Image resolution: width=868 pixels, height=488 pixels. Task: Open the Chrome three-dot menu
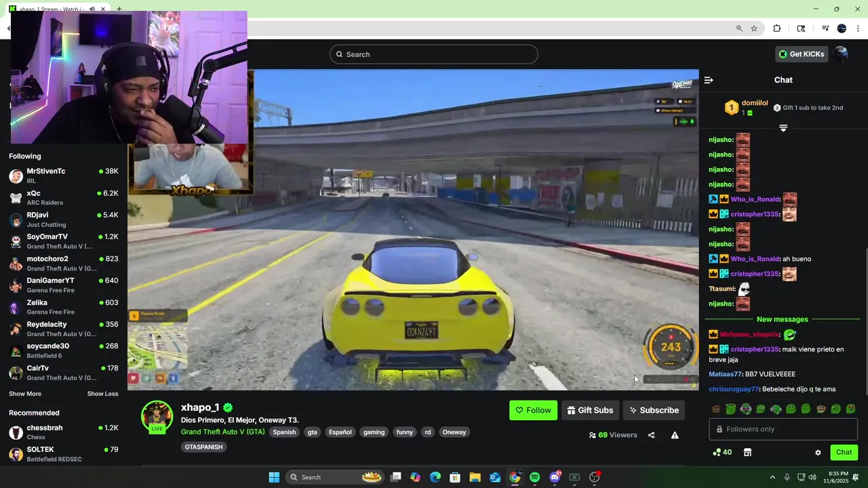(858, 28)
